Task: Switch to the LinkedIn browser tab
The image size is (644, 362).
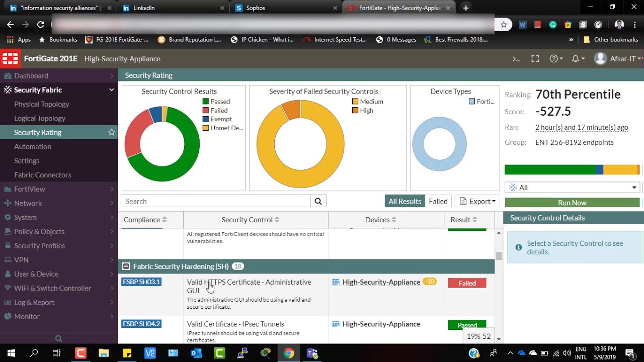Action: pos(173,8)
